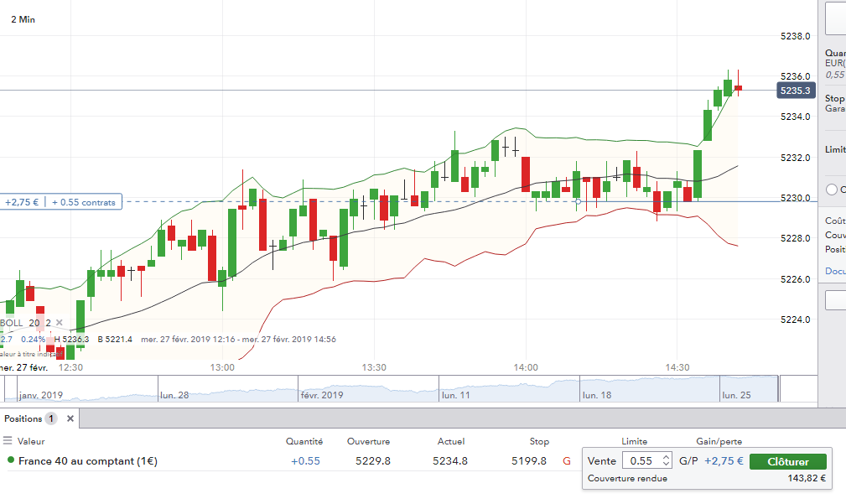Click the position line handle circle on the chart
Image resolution: width=846 pixels, height=504 pixels.
pos(578,201)
